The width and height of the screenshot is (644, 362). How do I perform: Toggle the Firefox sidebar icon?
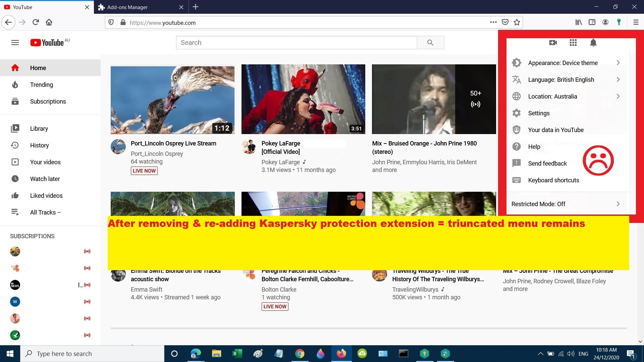click(x=592, y=22)
